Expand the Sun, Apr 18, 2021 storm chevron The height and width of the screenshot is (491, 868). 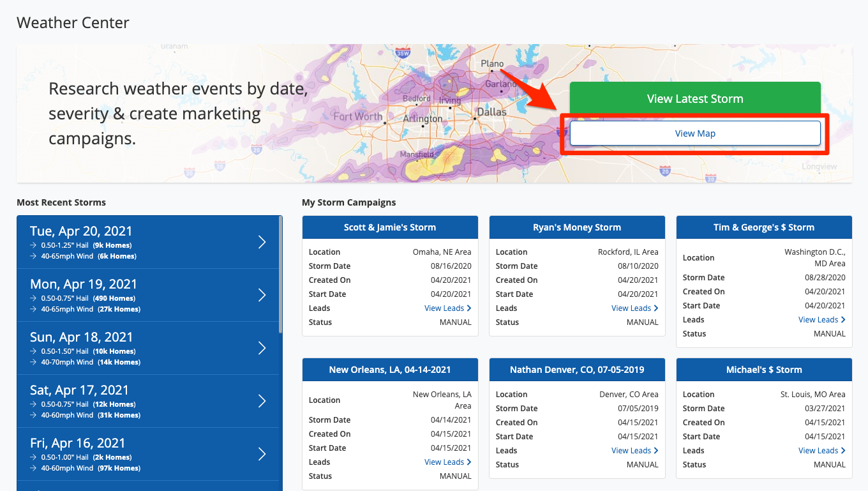(x=262, y=348)
